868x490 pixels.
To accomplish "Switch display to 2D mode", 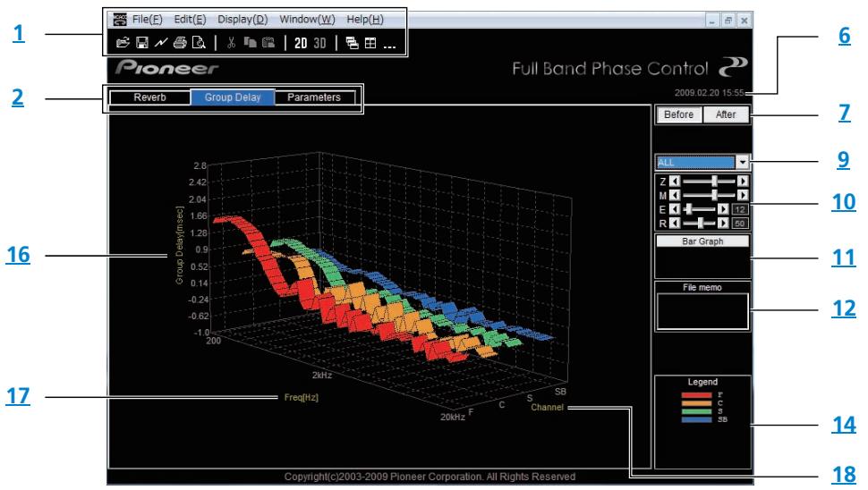I will [x=301, y=43].
